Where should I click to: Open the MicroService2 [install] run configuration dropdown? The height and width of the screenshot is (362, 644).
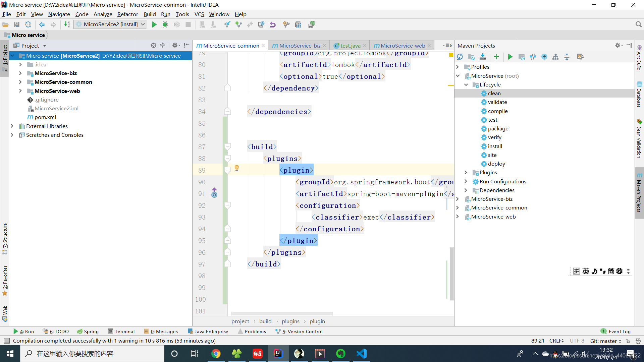110,24
